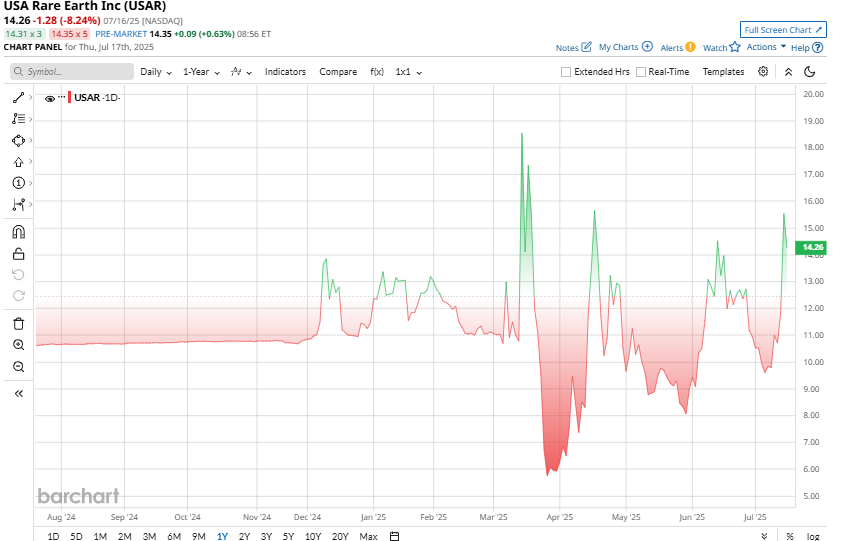Open the 1-Year period dropdown
Screen dimensions: 862x541
click(x=202, y=72)
